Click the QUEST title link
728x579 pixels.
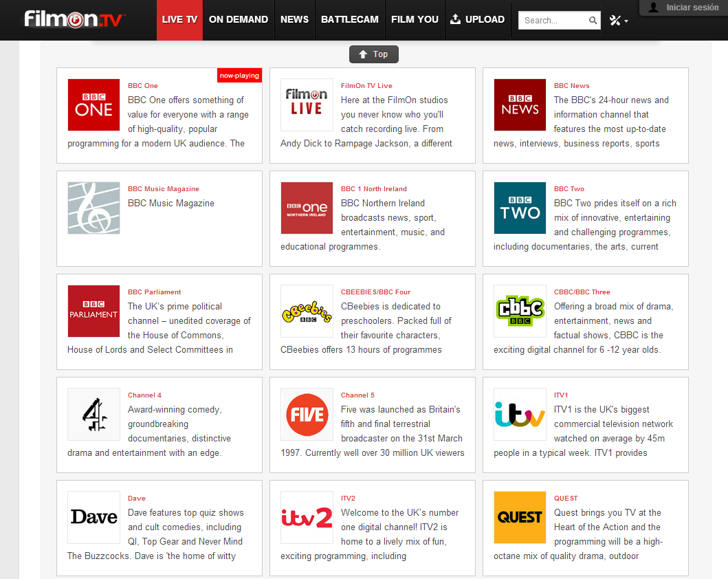click(566, 499)
